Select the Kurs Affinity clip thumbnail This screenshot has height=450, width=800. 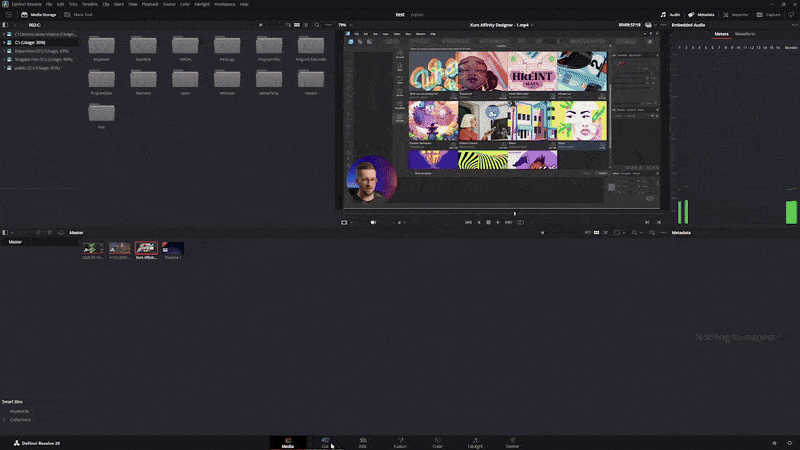coord(146,248)
